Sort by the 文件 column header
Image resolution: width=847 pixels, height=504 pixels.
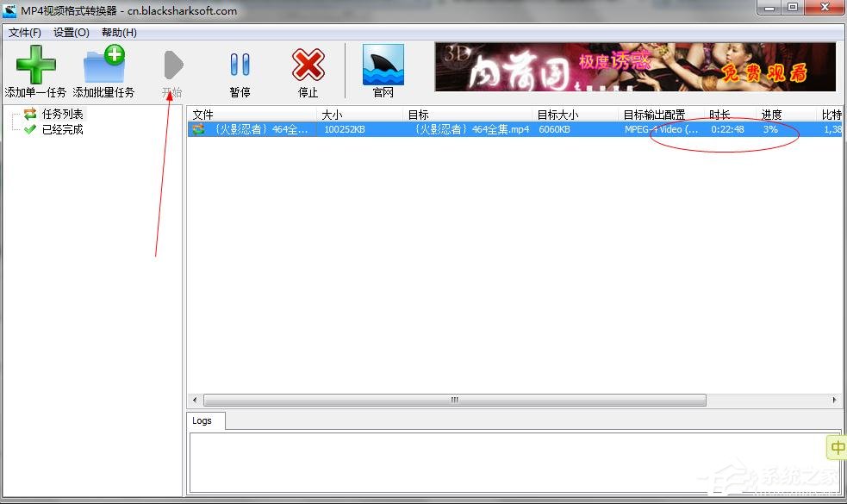252,115
